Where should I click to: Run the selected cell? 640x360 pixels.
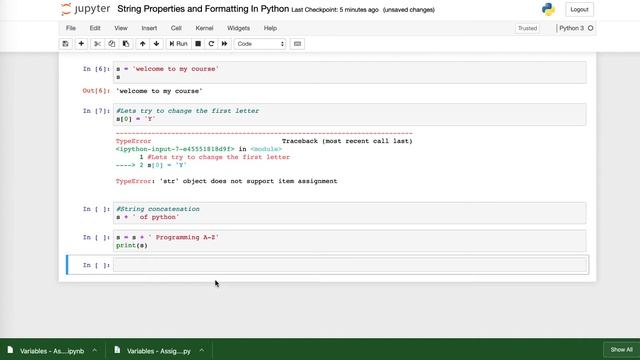178,44
